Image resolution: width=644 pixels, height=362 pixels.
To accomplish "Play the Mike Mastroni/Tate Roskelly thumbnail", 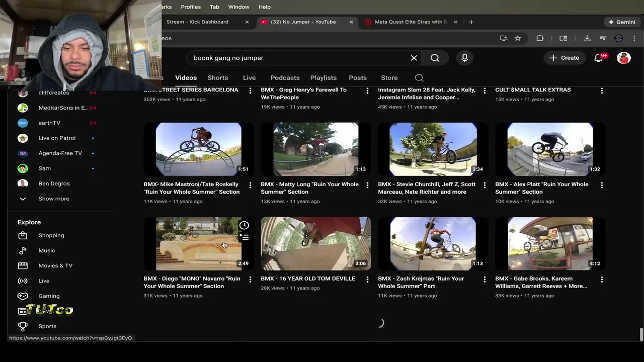I will 199,149.
